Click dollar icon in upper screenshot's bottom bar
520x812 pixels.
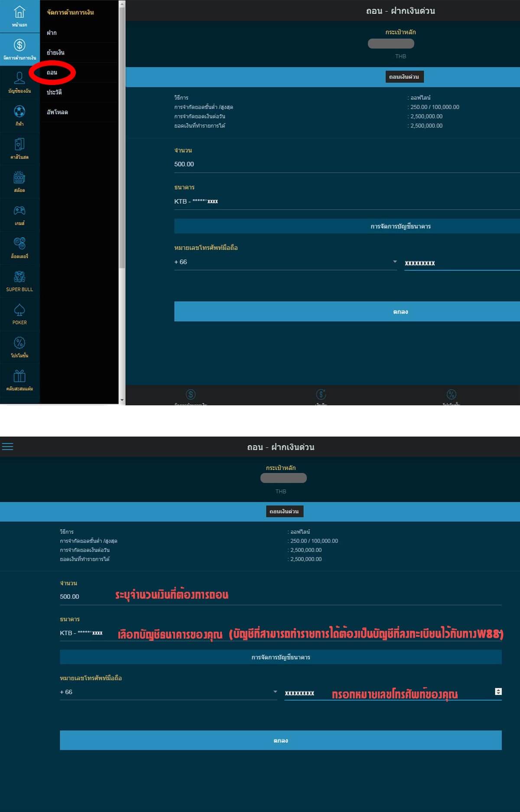(191, 395)
